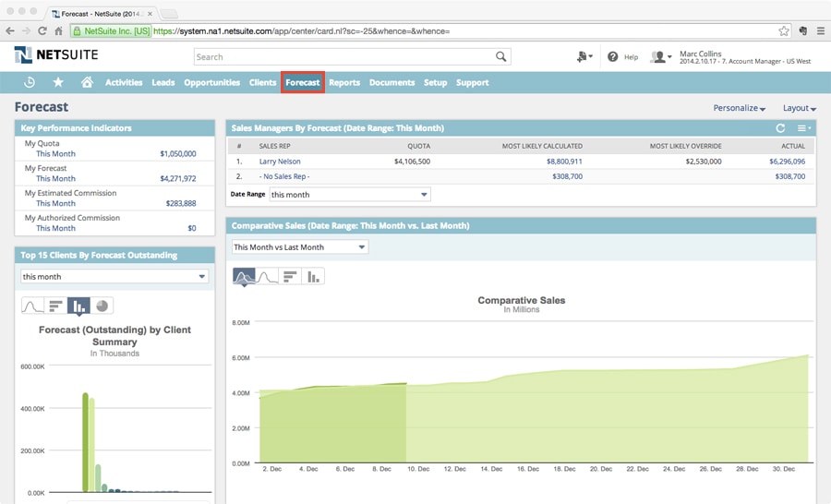
Task: Select column chart view in Comparative Sales
Action: [313, 276]
